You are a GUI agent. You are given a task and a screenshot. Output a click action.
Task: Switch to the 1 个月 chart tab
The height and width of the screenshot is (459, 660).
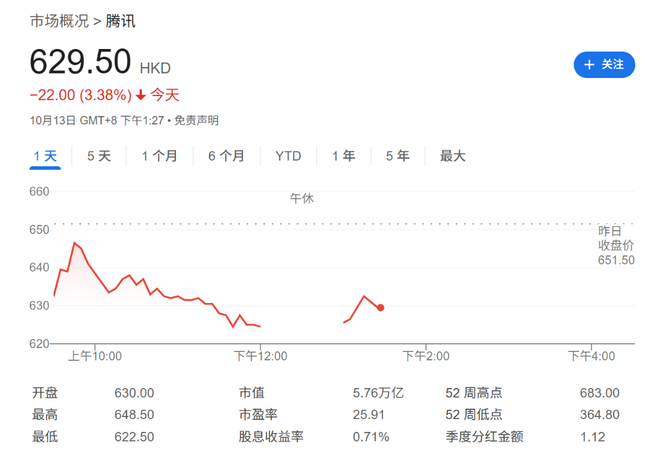160,156
